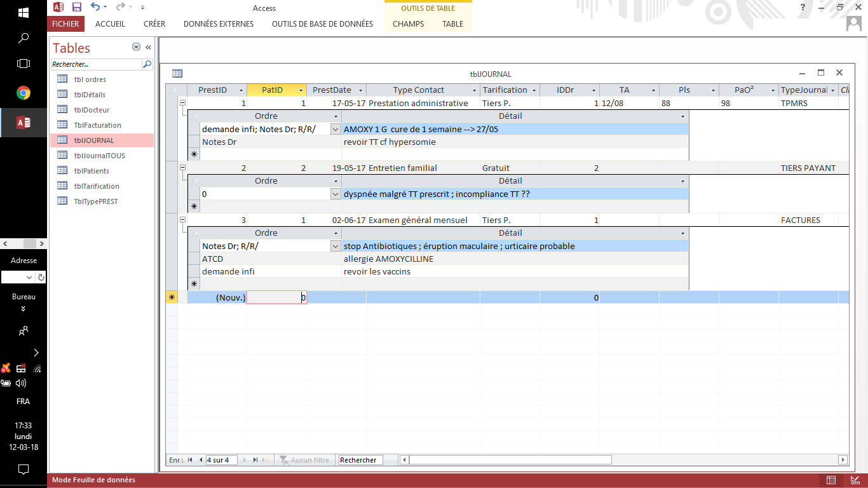The width and height of the screenshot is (868, 488).
Task: Go to last record navigation button
Action: pos(255,459)
